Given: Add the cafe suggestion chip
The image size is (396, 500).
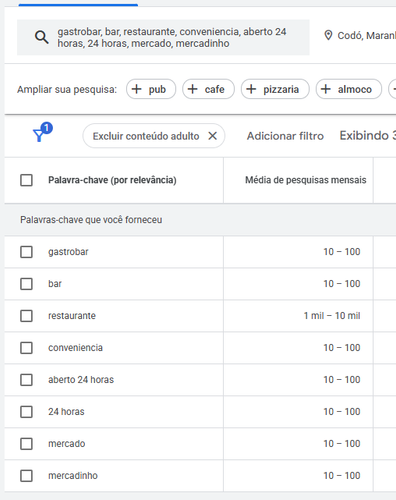Looking at the screenshot, I should click(208, 89).
